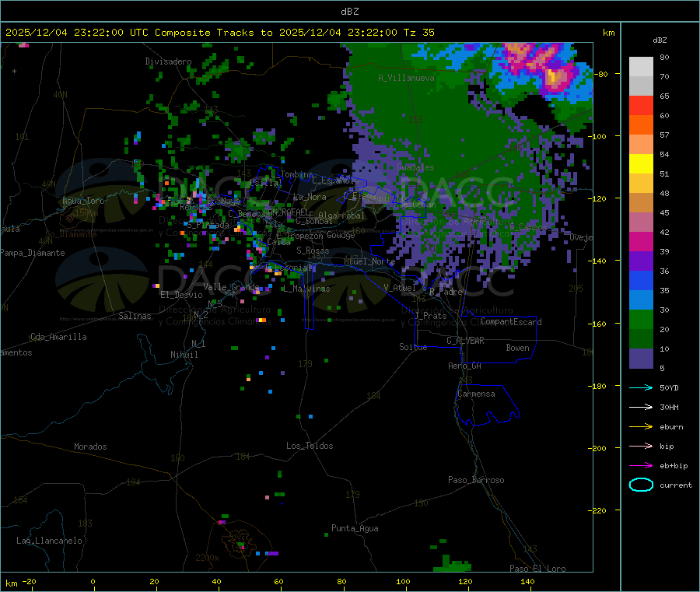The height and width of the screenshot is (592, 700).
Task: Click the S_Rosas place label
Action: [313, 250]
